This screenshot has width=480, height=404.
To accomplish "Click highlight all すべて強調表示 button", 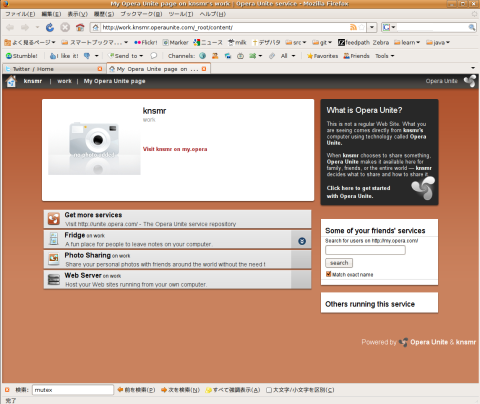I will coord(233,390).
